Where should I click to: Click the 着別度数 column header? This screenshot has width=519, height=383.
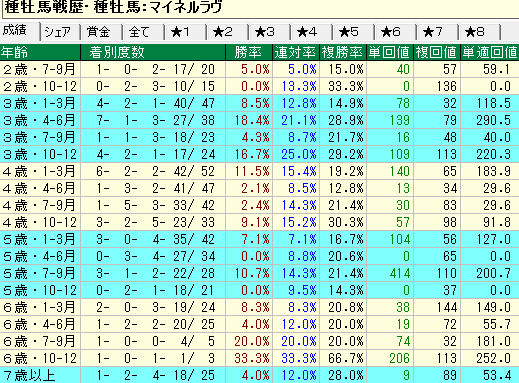coord(153,52)
